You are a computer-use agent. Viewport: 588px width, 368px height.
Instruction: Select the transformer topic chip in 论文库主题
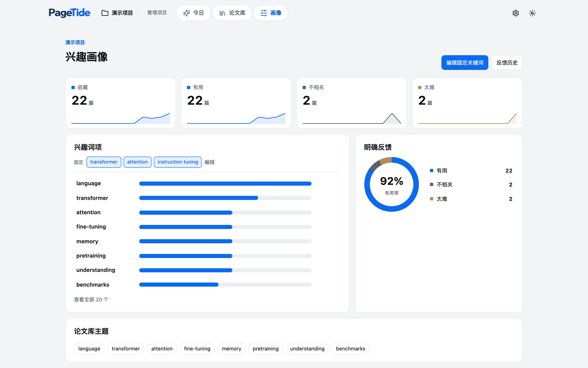tap(126, 348)
